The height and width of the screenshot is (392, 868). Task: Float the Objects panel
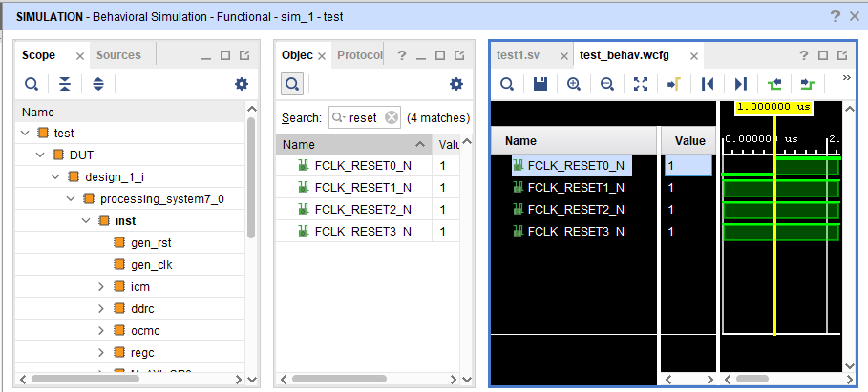coord(459,55)
